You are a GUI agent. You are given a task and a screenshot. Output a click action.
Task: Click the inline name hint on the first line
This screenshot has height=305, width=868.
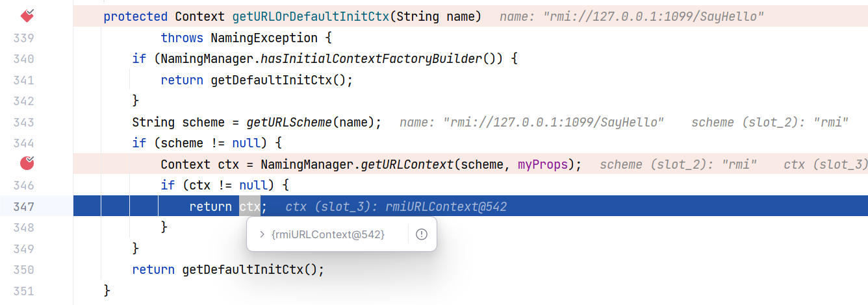click(632, 16)
